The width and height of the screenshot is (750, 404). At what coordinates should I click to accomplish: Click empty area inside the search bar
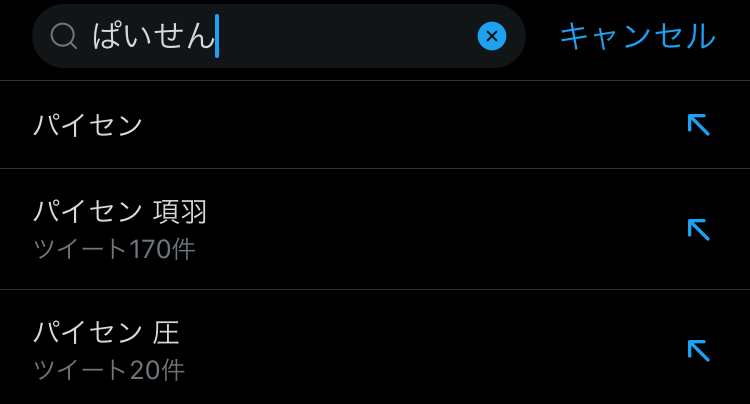tap(350, 37)
